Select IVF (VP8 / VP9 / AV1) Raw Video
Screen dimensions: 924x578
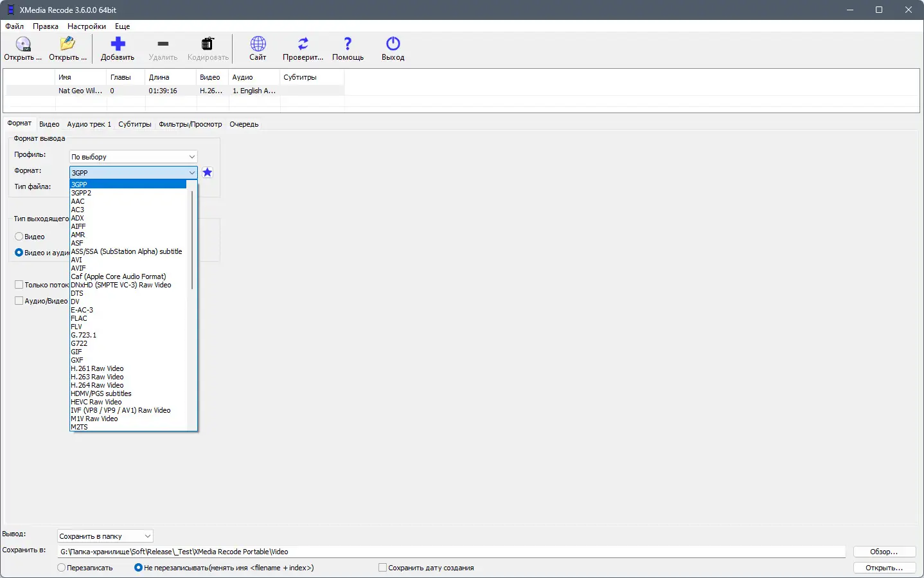(128, 410)
